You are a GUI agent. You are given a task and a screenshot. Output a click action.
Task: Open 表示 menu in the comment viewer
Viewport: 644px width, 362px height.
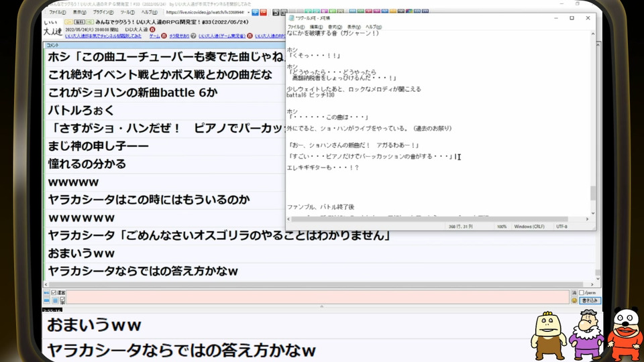point(80,12)
